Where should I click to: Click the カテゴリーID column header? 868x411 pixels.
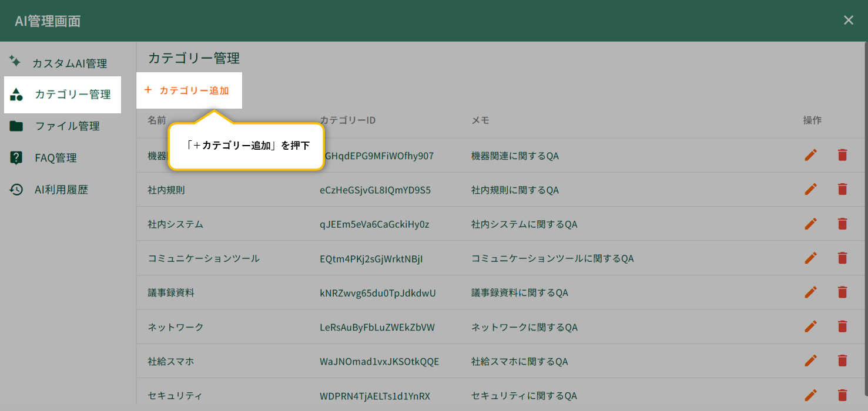(x=347, y=120)
